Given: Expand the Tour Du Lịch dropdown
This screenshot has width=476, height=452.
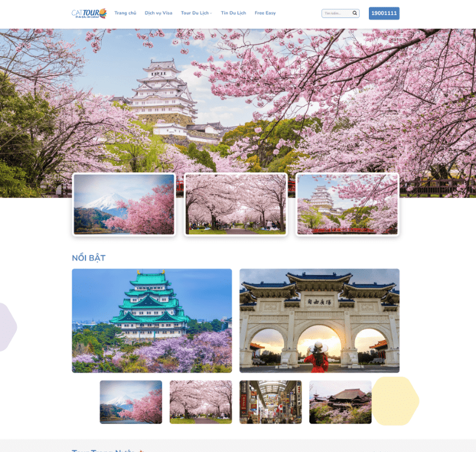Looking at the screenshot, I should coord(196,13).
